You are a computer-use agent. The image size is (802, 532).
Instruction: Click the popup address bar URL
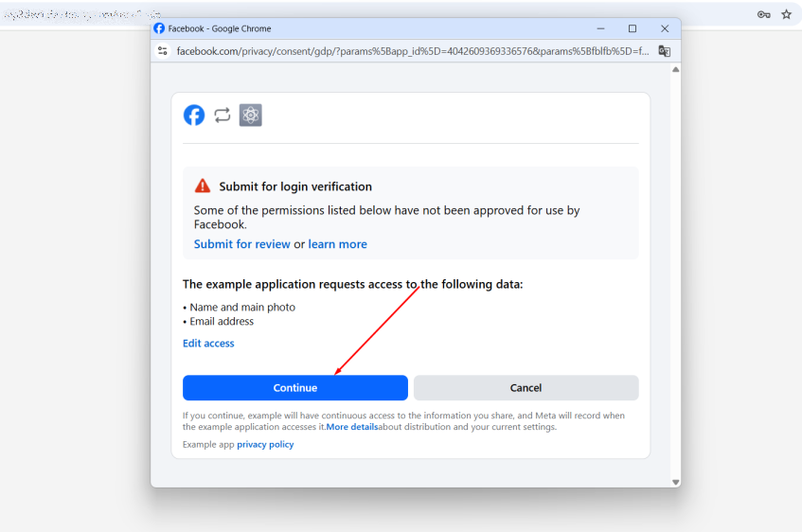click(412, 51)
